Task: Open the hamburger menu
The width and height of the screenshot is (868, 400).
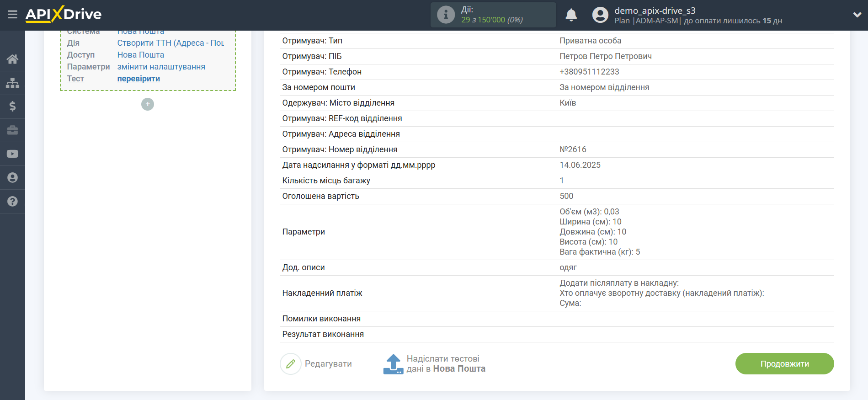Action: 12,15
